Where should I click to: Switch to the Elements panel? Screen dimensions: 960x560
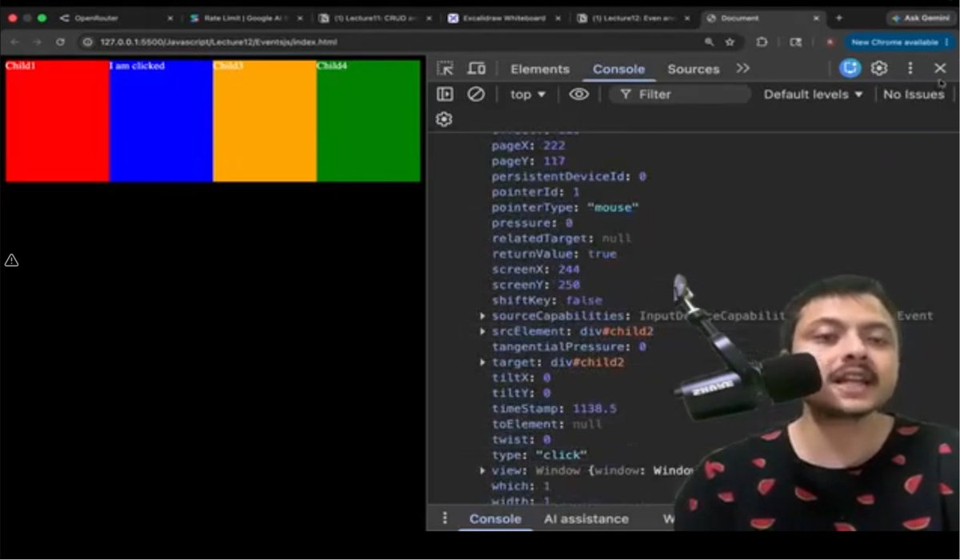[x=540, y=69]
